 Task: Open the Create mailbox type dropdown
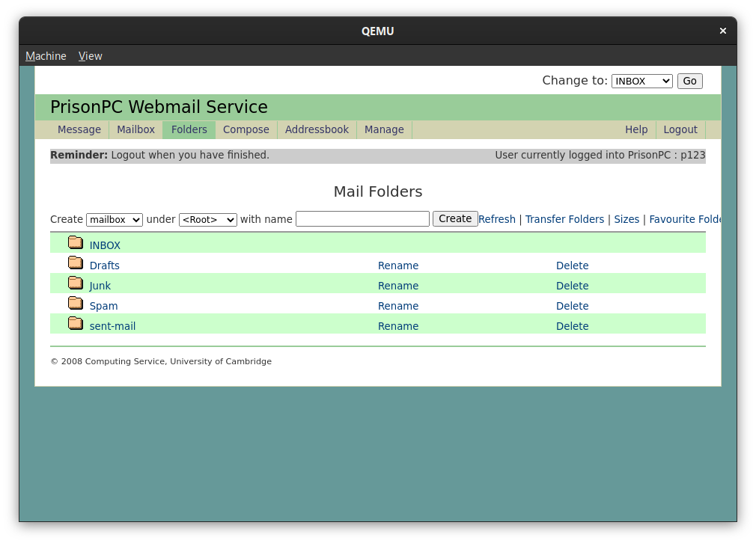pyautogui.click(x=115, y=220)
